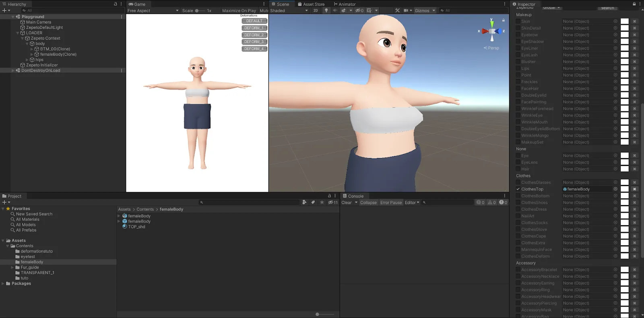
Task: Collapse the LOADER object in Hierarchy
Action: [18, 33]
